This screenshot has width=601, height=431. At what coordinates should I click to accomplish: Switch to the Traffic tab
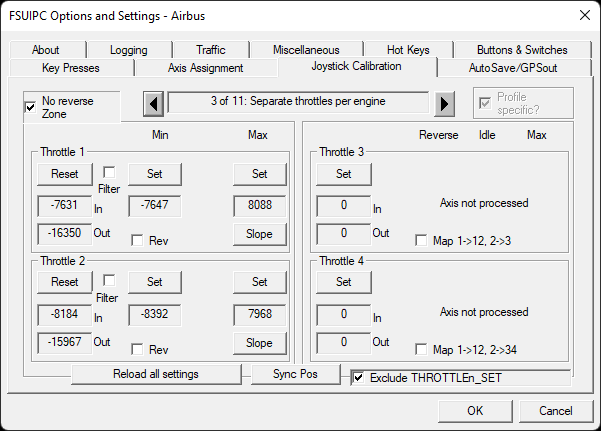(x=211, y=50)
